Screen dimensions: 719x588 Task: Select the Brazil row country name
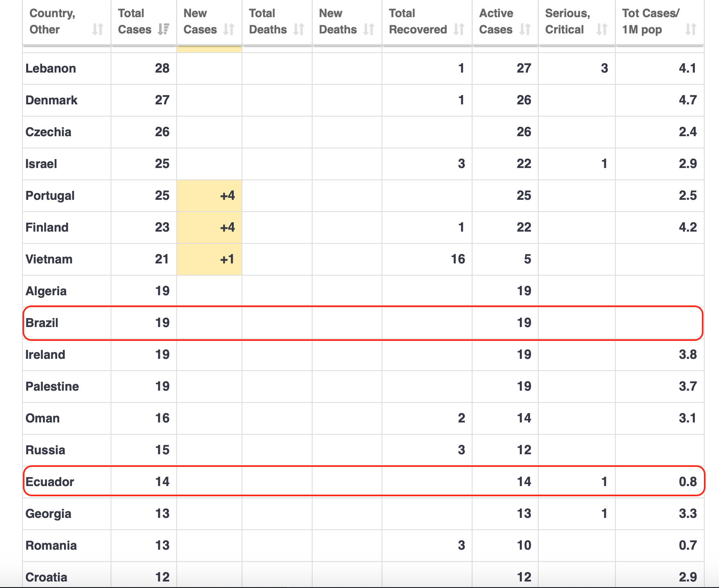point(42,323)
